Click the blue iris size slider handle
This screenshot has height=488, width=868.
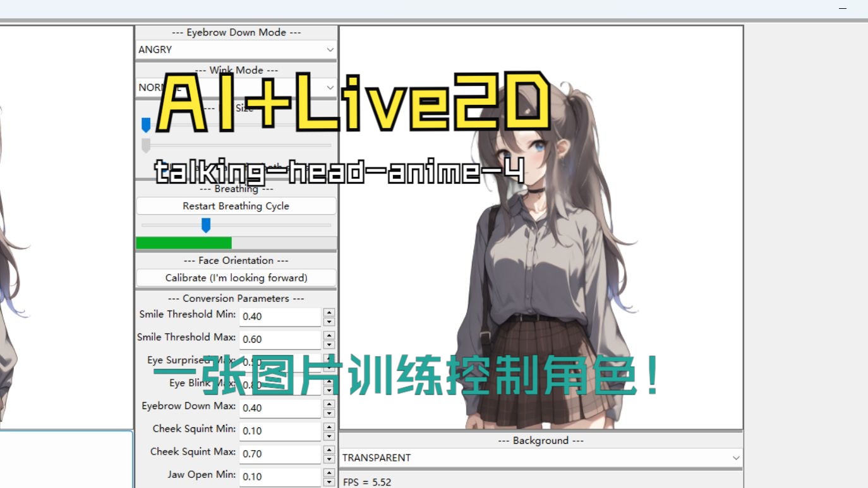coord(146,125)
